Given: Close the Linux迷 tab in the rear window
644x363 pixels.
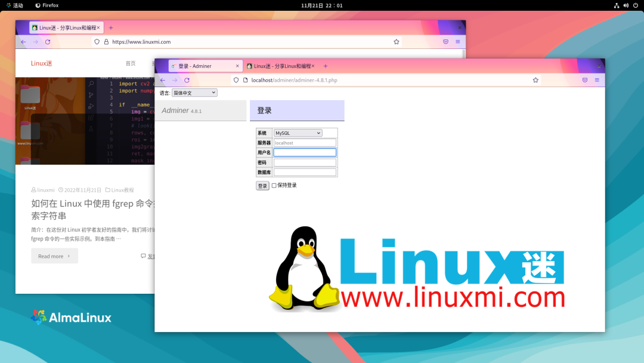Looking at the screenshot, I should coord(98,27).
